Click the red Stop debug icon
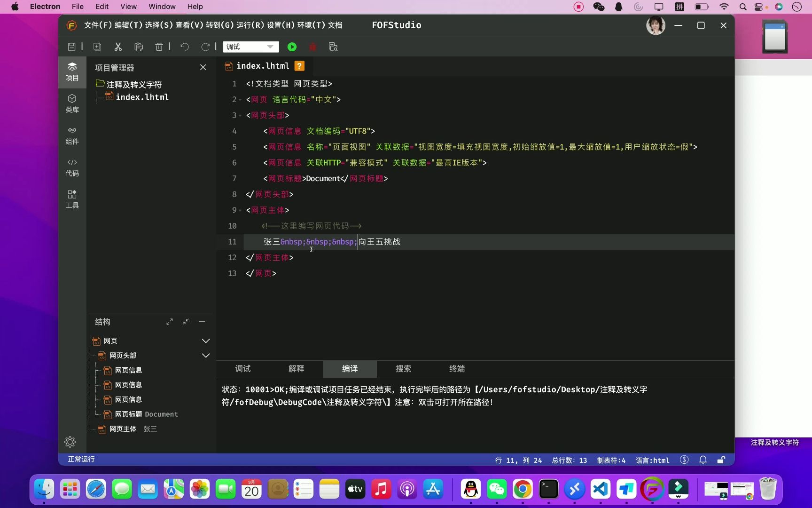Screen dimensions: 812x508 coord(312,47)
